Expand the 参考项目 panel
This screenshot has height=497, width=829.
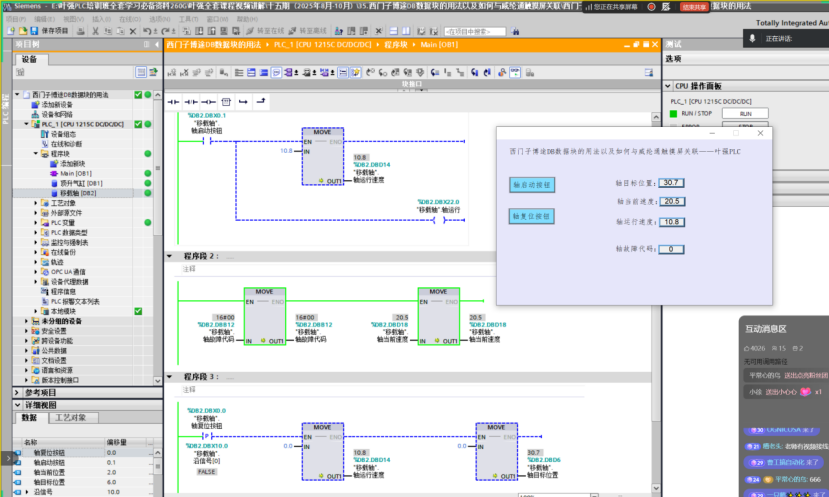point(17,392)
